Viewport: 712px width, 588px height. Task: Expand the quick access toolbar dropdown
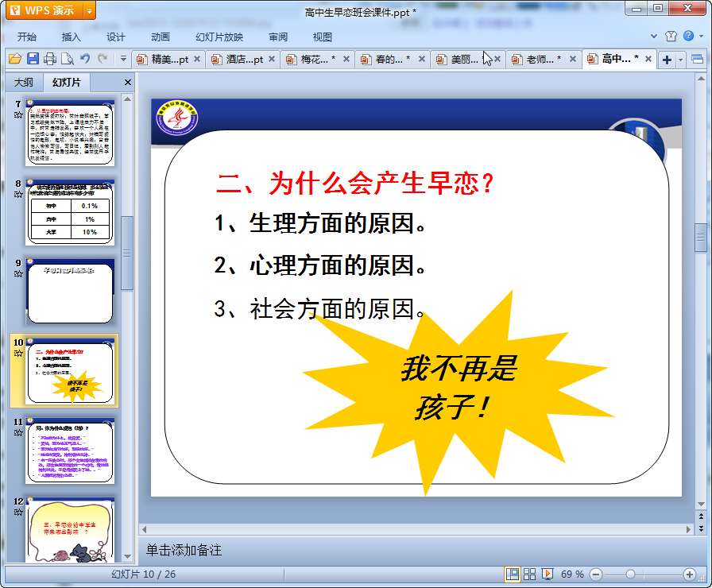pos(123,59)
